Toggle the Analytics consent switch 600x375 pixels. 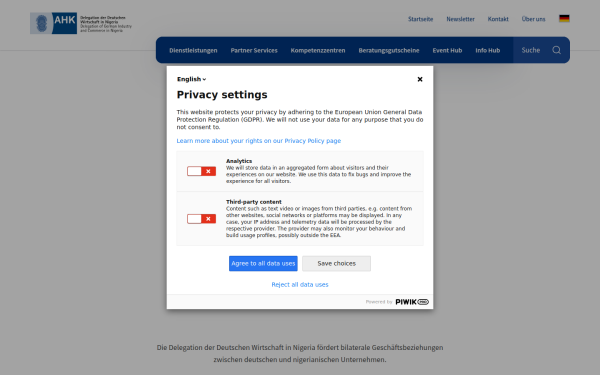[x=201, y=171]
